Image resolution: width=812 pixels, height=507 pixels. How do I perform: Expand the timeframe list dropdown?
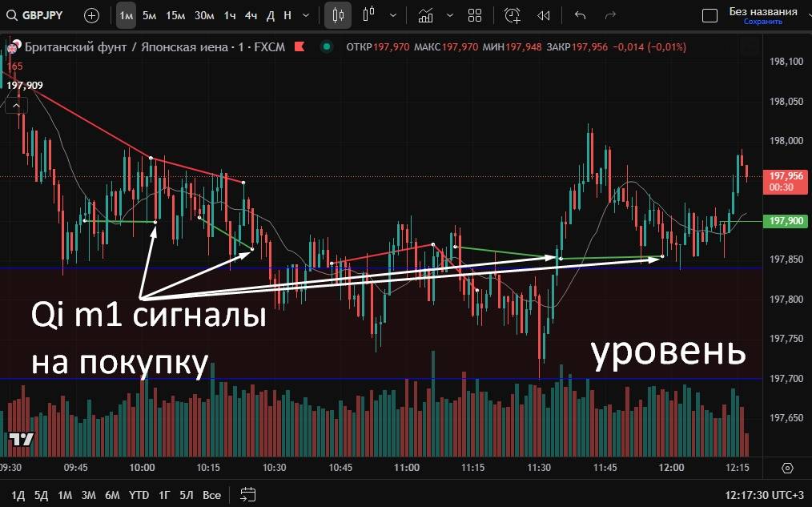click(x=306, y=15)
